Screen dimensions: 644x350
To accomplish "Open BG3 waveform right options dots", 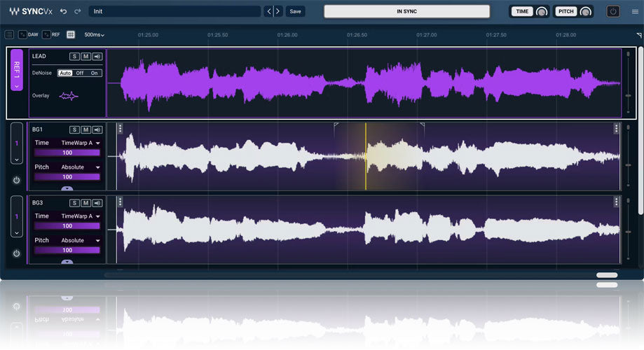I will 616,202.
